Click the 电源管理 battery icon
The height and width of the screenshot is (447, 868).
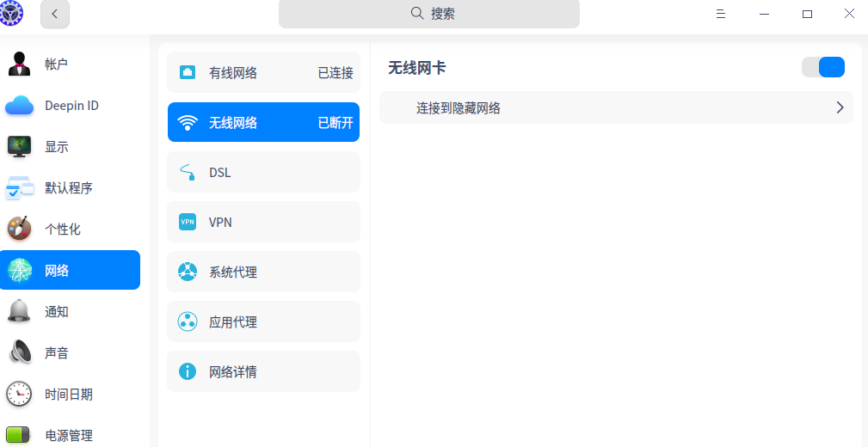click(20, 435)
